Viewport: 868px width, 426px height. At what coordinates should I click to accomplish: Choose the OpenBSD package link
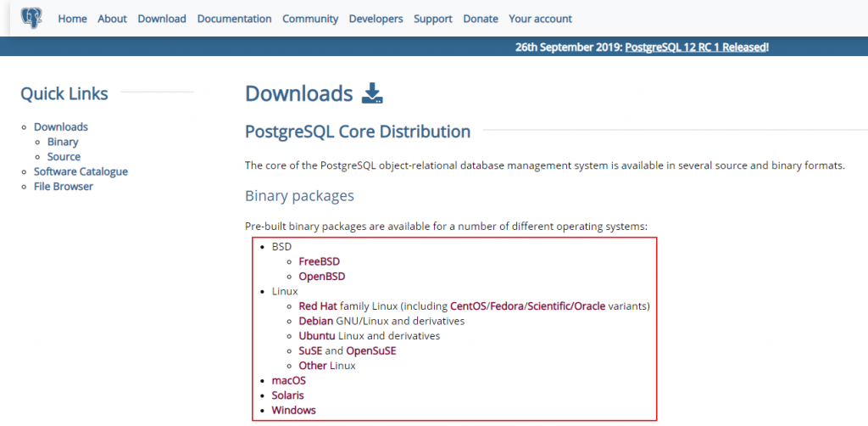[321, 276]
